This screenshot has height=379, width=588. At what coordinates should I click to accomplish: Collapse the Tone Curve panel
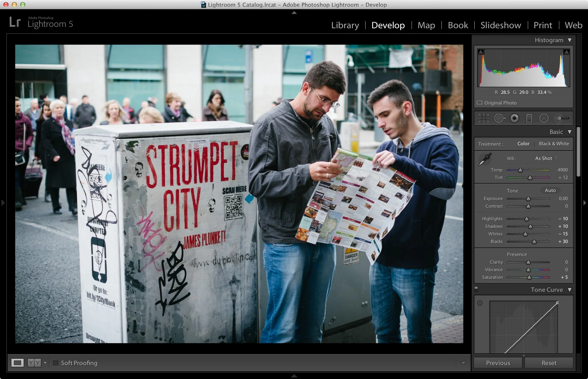point(570,290)
